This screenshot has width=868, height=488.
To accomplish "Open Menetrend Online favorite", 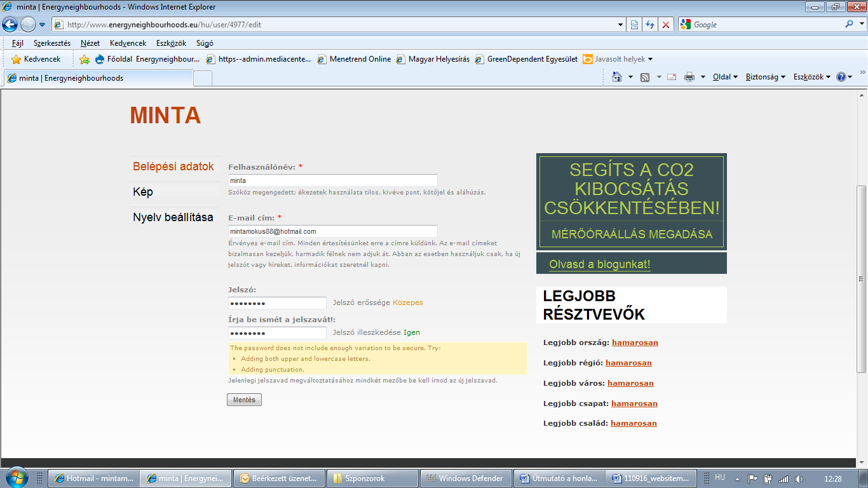I will click(x=354, y=59).
